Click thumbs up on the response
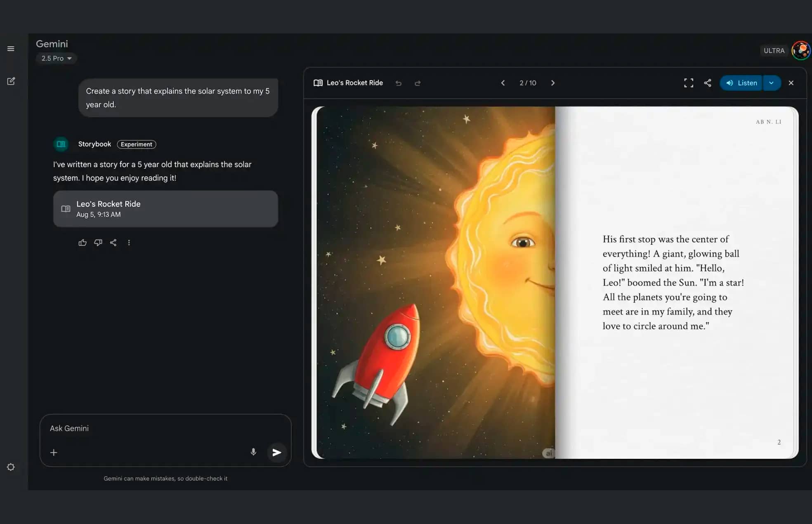This screenshot has width=812, height=524. tap(83, 243)
